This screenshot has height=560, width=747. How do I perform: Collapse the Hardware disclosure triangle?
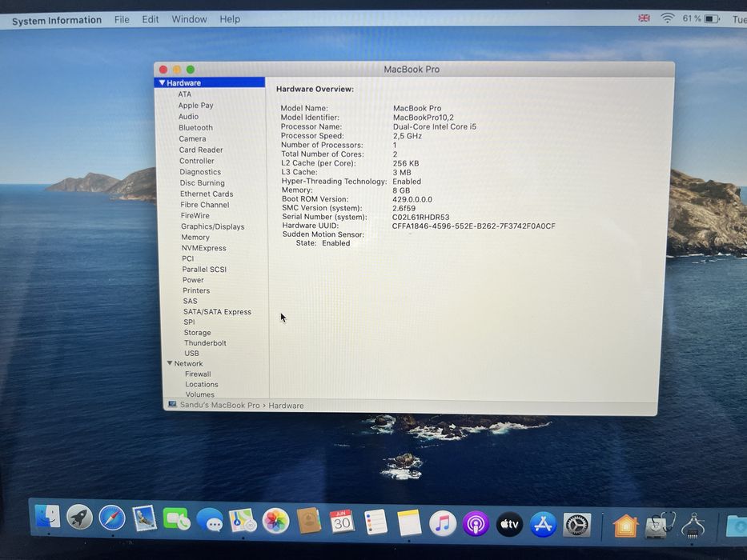(x=162, y=82)
